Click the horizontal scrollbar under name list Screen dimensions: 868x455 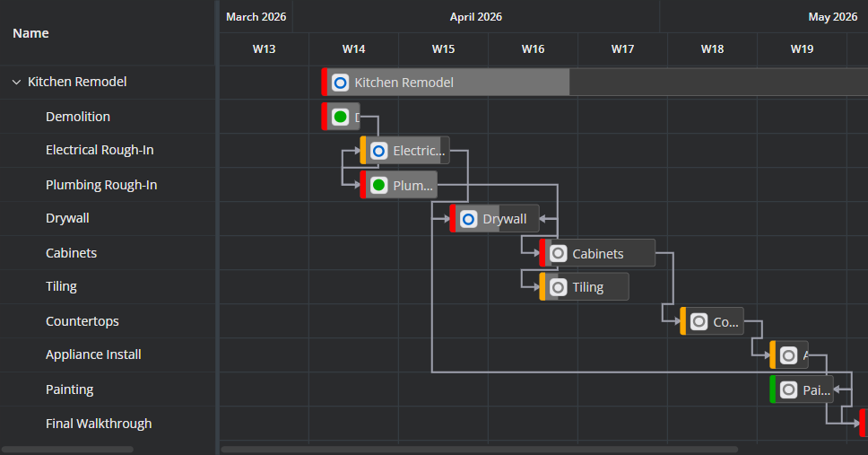[x=67, y=450]
